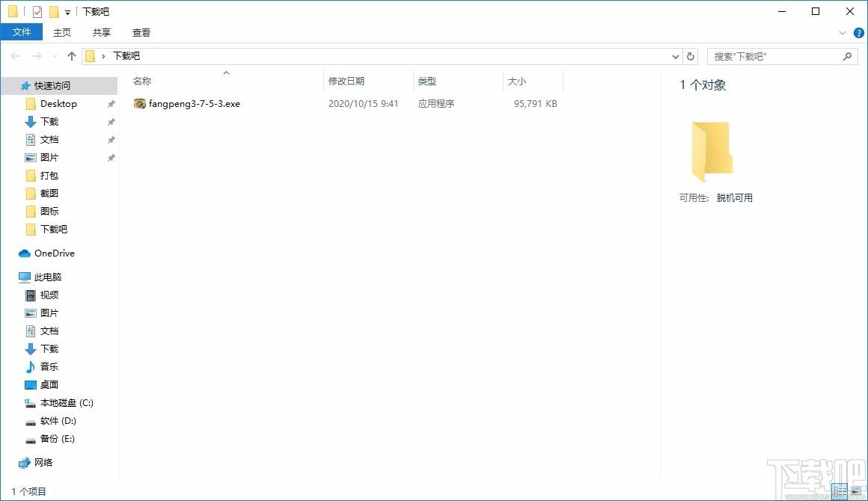Open pinned 下载 folder in quick access
Image resolution: width=868 pixels, height=501 pixels.
tap(49, 122)
